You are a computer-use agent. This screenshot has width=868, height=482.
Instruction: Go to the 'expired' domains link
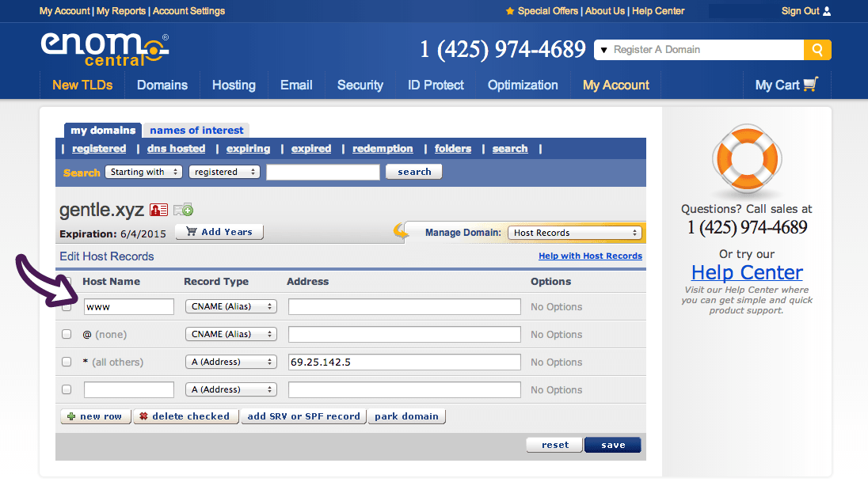[x=311, y=149]
